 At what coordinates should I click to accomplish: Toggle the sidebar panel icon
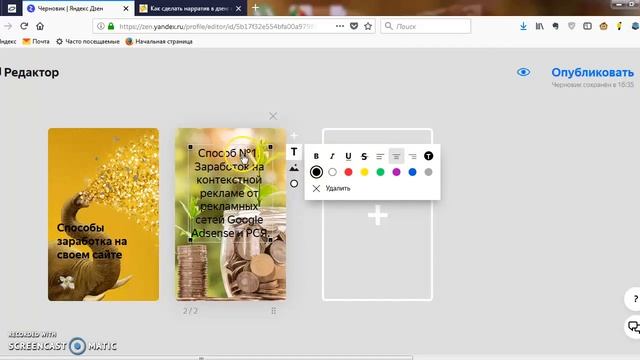587,26
